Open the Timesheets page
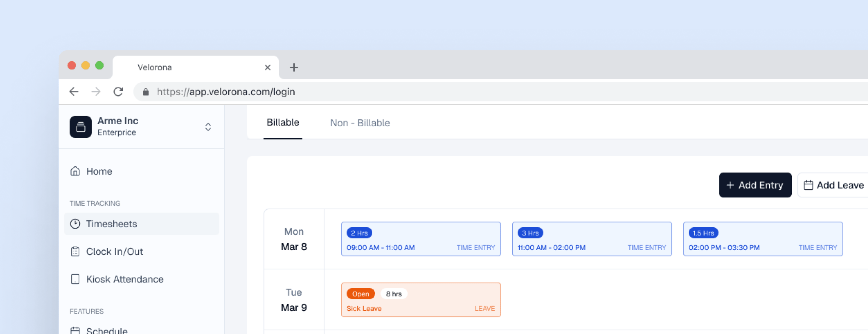Image resolution: width=868 pixels, height=334 pixels. [111, 224]
